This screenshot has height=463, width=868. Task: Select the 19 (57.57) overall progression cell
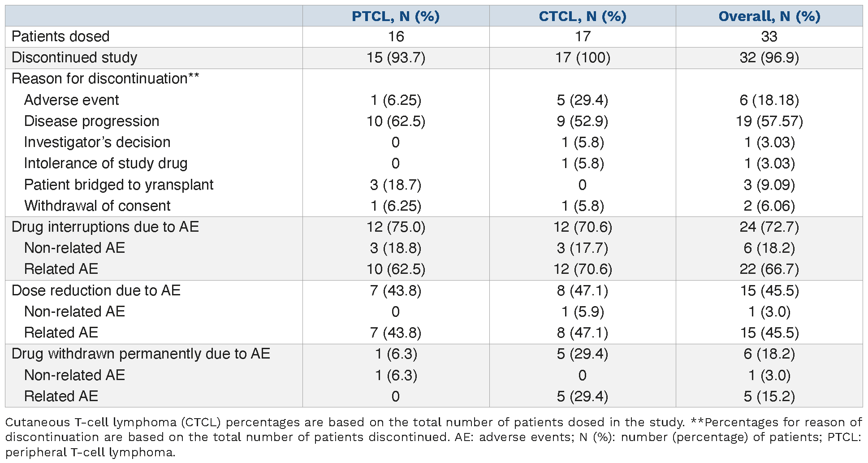point(769,121)
